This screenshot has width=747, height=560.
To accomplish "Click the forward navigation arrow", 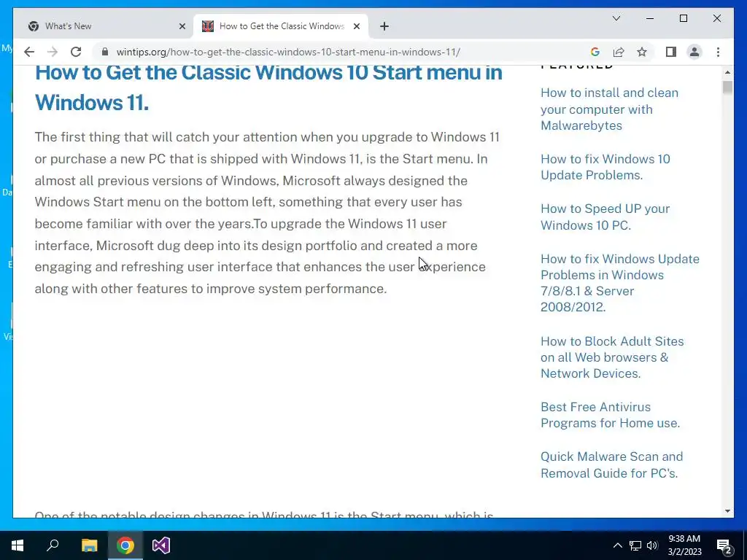I will click(53, 52).
